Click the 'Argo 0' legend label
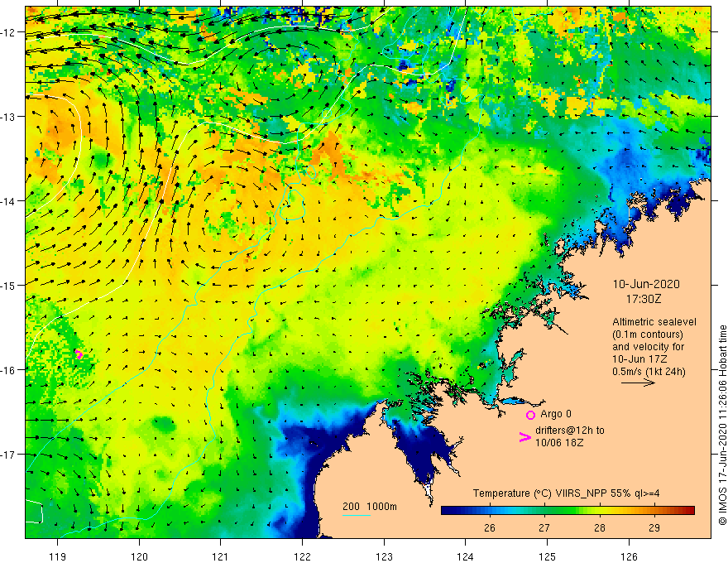Screen dimensions: 728x563 tap(556, 414)
